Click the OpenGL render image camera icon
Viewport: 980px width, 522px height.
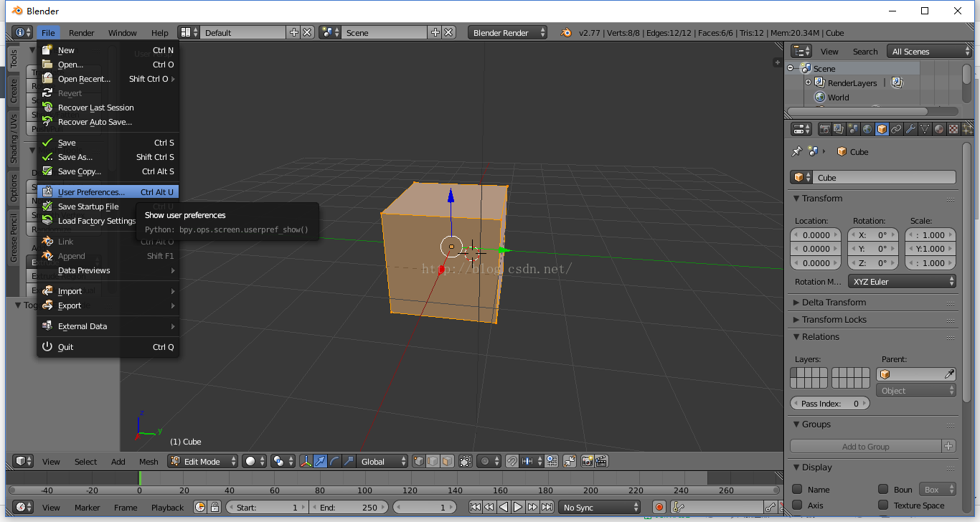click(587, 461)
